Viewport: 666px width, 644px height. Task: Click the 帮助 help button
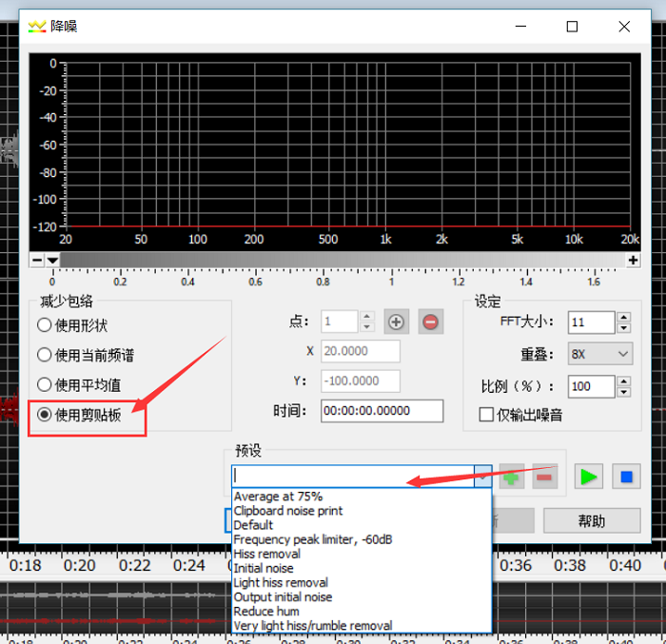tap(591, 520)
